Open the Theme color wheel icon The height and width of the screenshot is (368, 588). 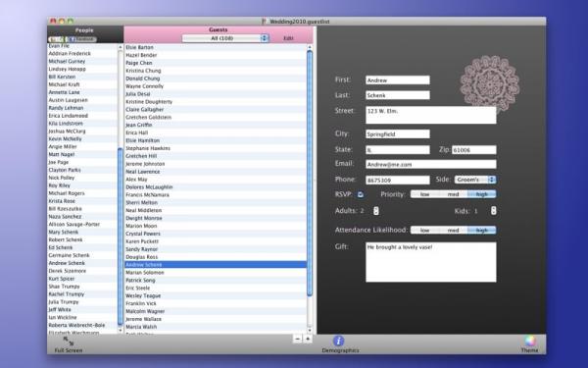pos(530,341)
